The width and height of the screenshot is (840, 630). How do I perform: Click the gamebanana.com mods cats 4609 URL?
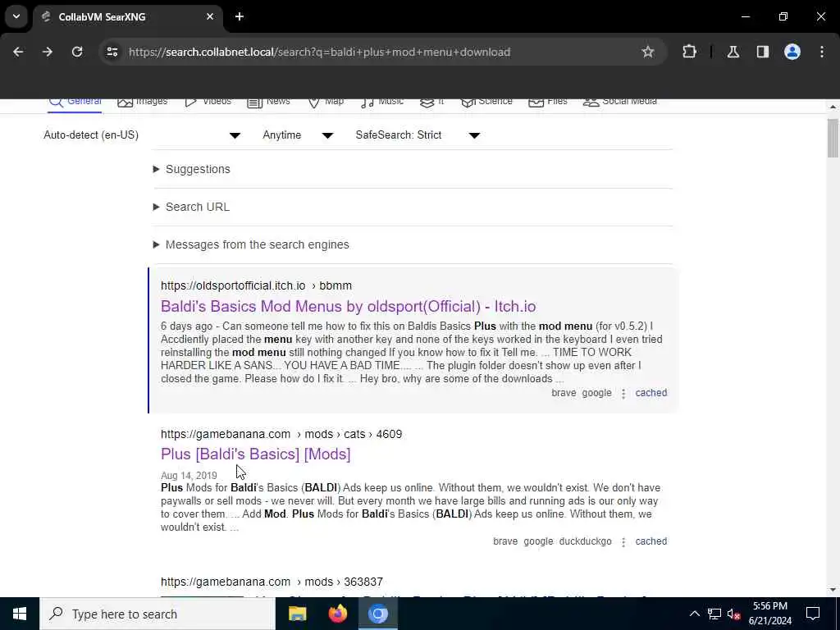pos(281,434)
